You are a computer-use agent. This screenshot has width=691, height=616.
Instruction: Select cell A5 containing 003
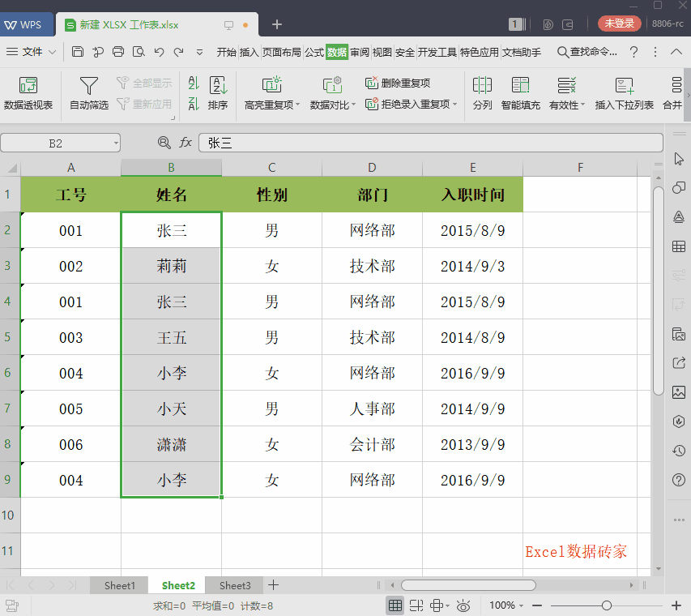click(70, 336)
